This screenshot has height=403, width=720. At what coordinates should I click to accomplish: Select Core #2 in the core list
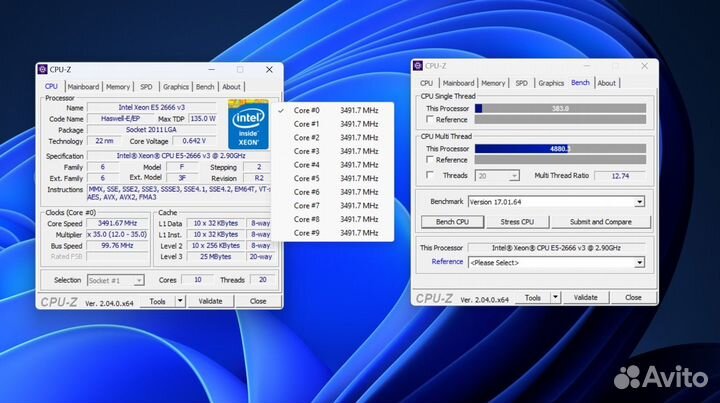click(x=332, y=138)
